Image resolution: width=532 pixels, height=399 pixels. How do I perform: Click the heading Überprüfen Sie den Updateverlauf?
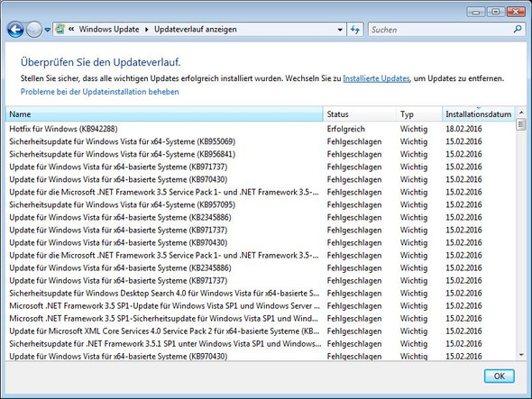click(x=100, y=62)
